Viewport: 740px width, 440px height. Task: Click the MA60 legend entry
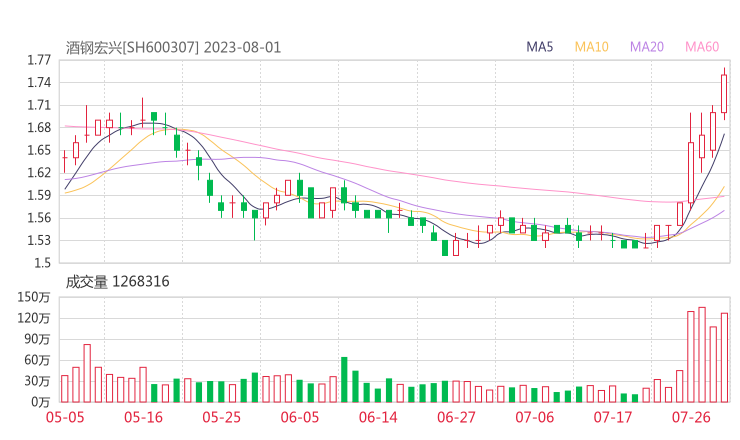tap(702, 47)
